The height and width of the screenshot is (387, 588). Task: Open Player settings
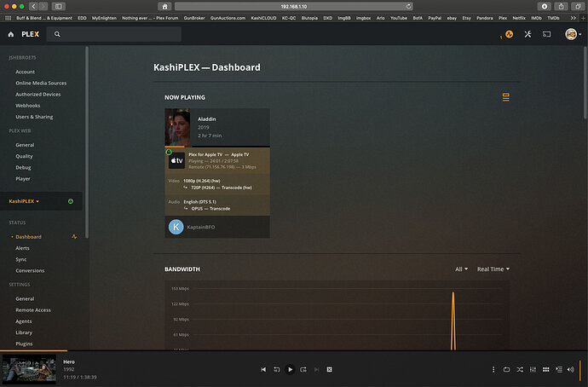(x=23, y=178)
